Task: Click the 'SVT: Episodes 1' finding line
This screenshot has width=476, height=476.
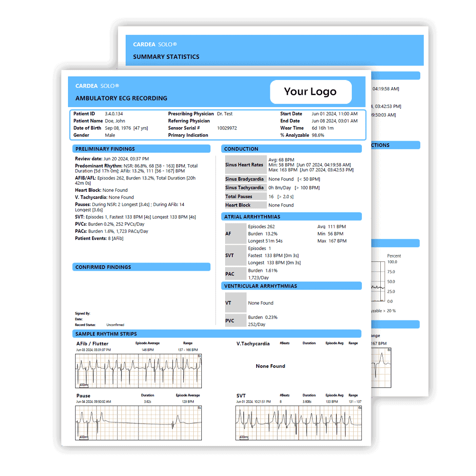Action: coord(135,217)
